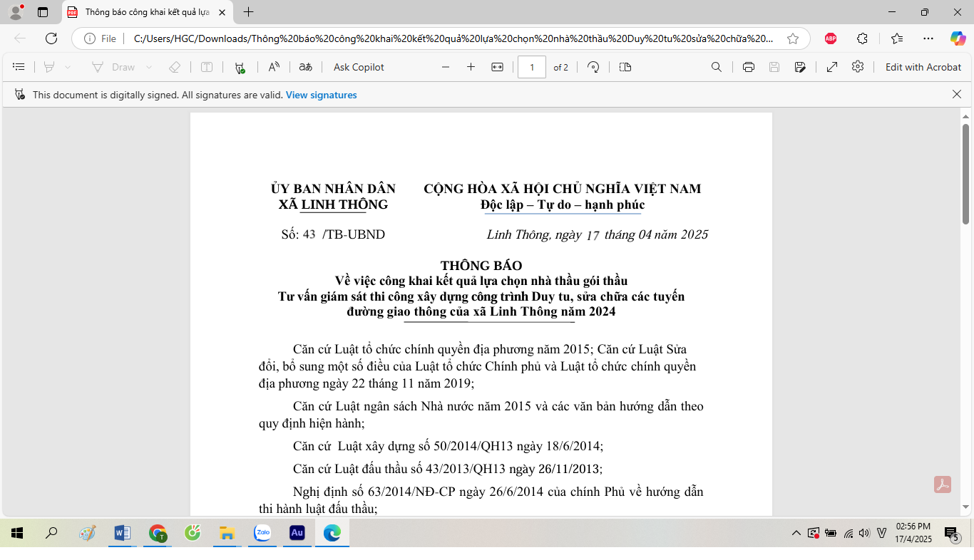Screen dimensions: 974x560
Task: Open the Windows notification center
Action: (951, 533)
